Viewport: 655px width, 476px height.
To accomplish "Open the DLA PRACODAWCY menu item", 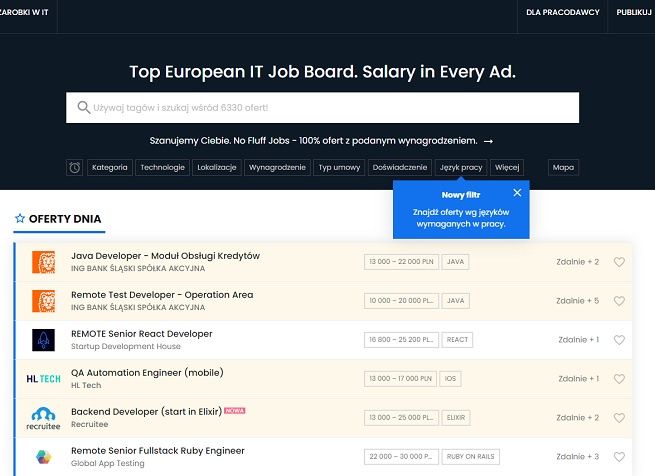I will (563, 13).
